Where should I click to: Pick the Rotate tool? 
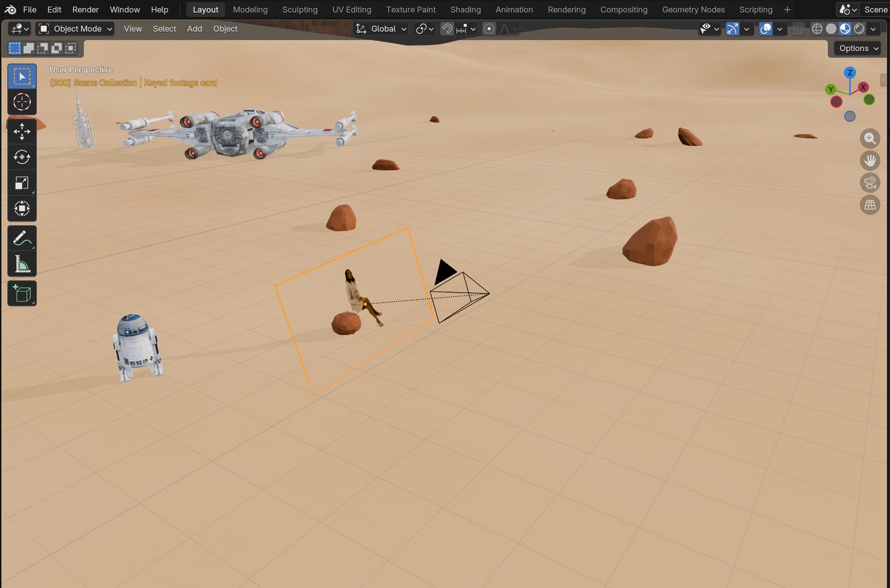(22, 157)
